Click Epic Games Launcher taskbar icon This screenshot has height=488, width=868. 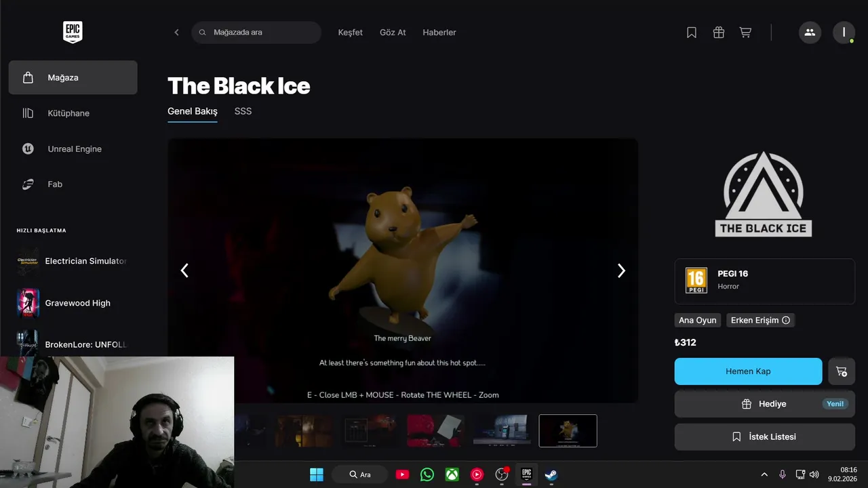point(526,474)
